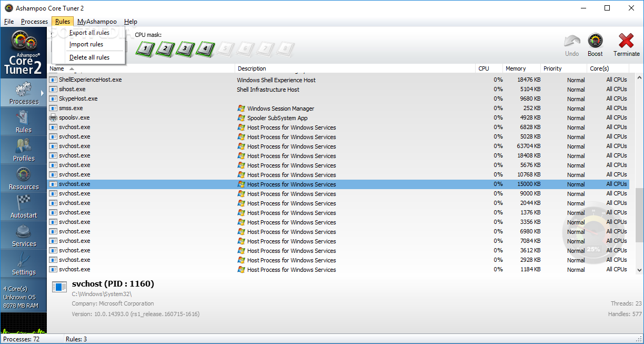Image resolution: width=644 pixels, height=344 pixels.
Task: Click the scrollbar down arrow
Action: 639,270
